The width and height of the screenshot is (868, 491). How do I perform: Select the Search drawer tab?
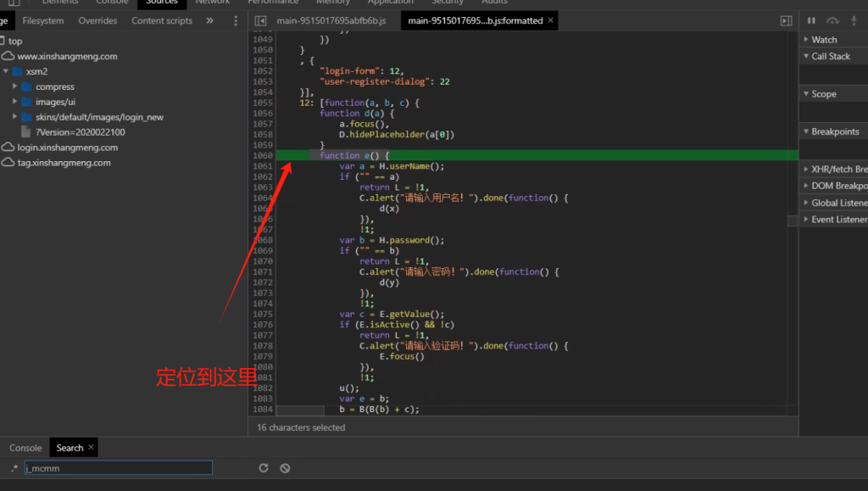pos(70,448)
